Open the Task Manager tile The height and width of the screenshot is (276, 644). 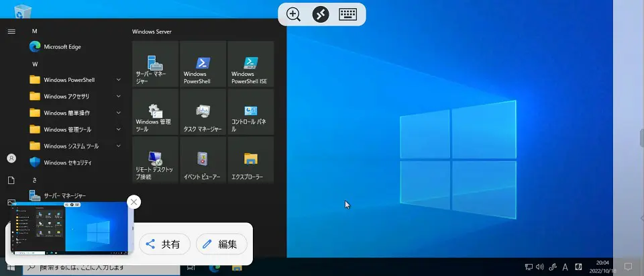[203, 112]
